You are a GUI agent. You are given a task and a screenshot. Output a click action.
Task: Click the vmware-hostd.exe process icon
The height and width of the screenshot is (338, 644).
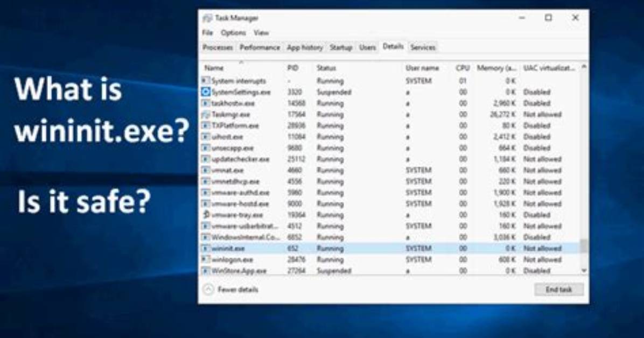tap(206, 203)
